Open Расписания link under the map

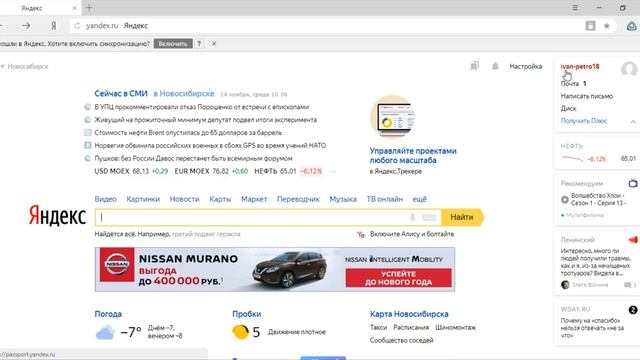pyautogui.click(x=411, y=327)
